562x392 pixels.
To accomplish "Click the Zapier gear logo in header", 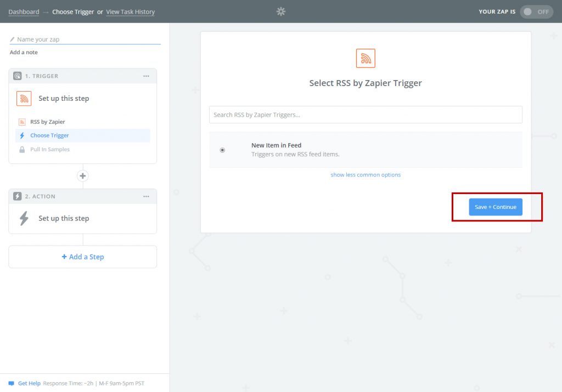I will click(x=281, y=12).
